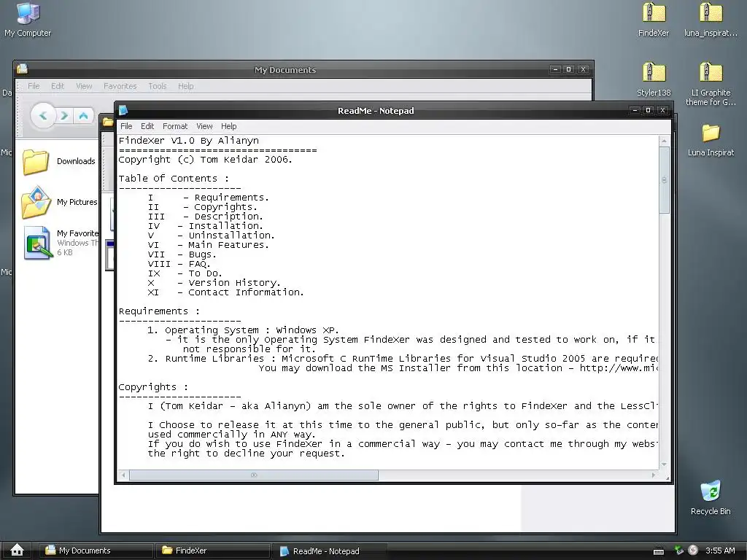Switch to My Documents taskbar button

pos(96,551)
